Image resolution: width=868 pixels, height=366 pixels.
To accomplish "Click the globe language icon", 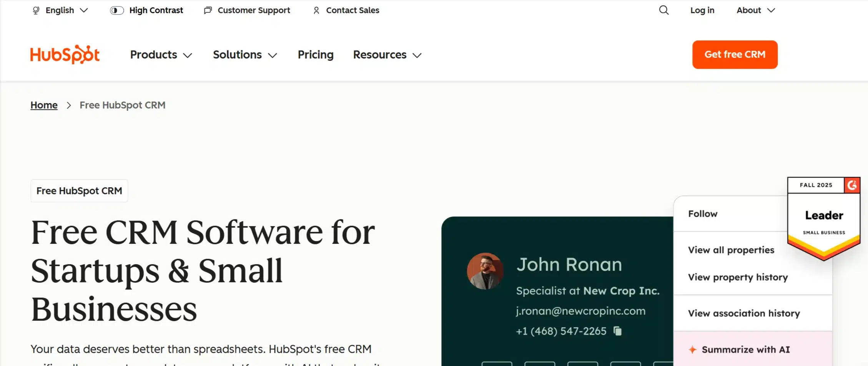I will (36, 10).
